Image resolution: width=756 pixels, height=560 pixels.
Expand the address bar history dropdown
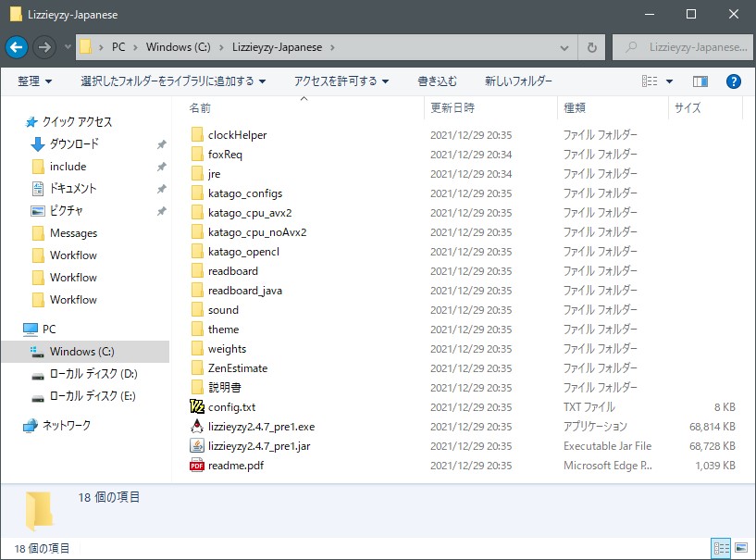(x=564, y=48)
